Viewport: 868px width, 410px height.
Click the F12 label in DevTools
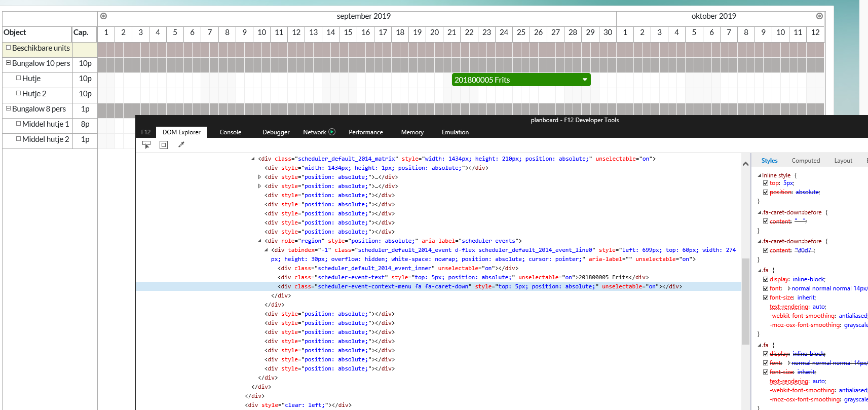click(146, 132)
